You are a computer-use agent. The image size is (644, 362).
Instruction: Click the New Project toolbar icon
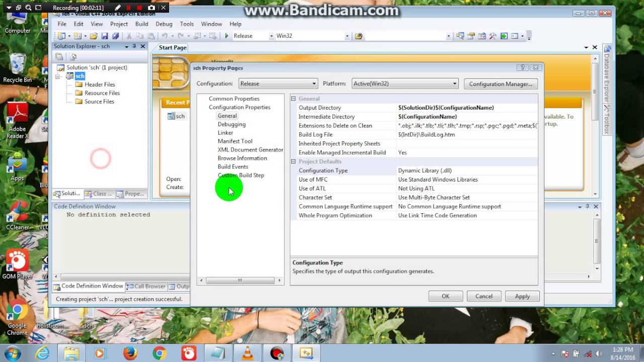(61, 36)
